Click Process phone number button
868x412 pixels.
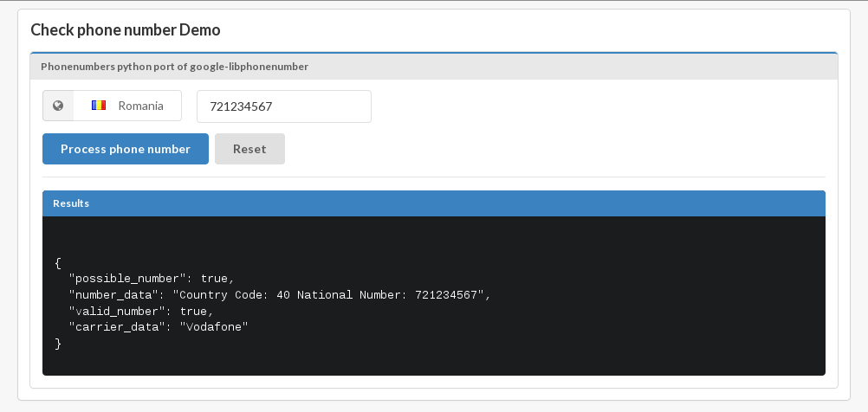coord(126,149)
